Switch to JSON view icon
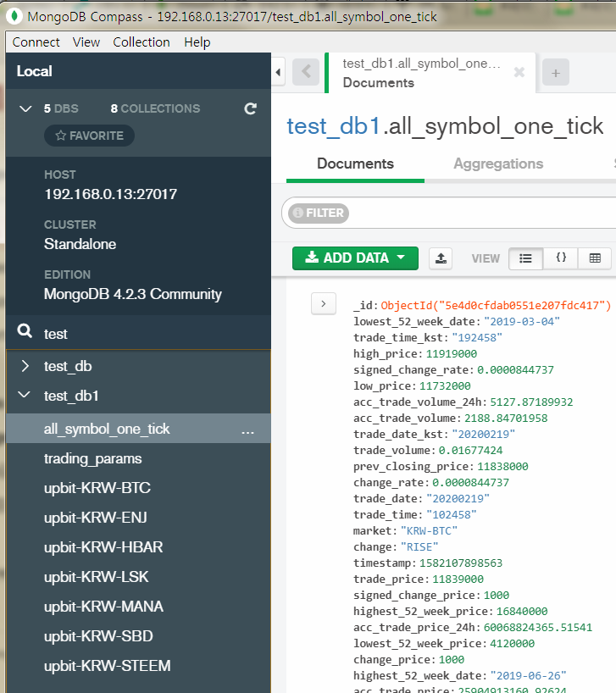616x693 pixels. click(561, 258)
